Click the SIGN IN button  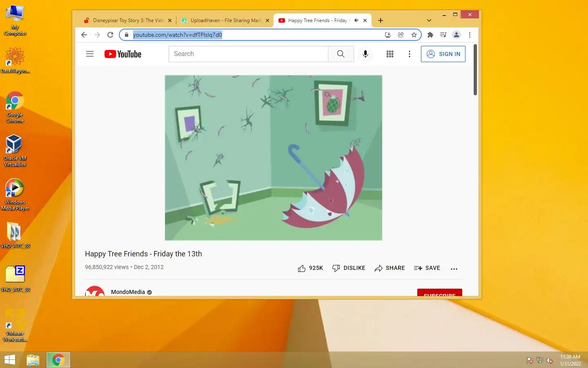pos(443,54)
